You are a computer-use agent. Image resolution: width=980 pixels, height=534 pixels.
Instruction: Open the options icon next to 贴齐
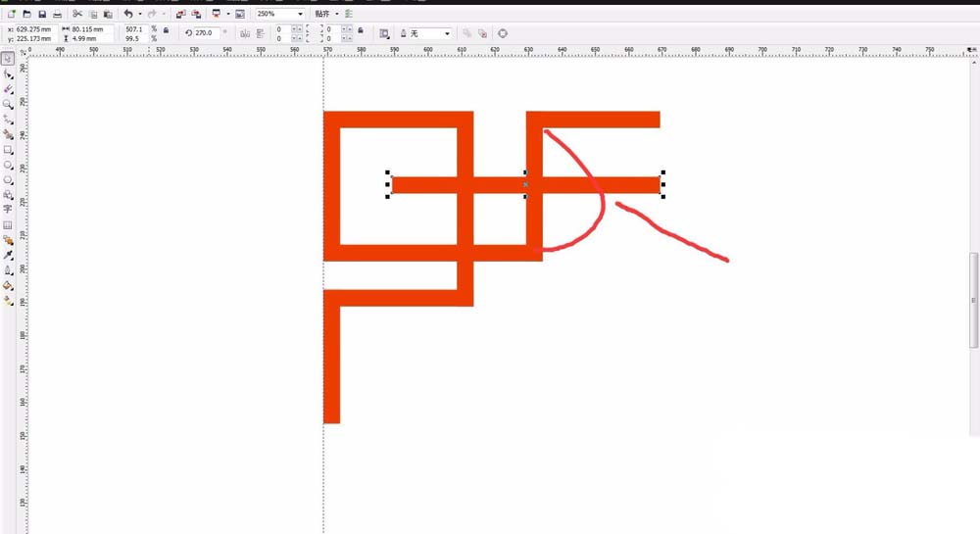click(349, 14)
